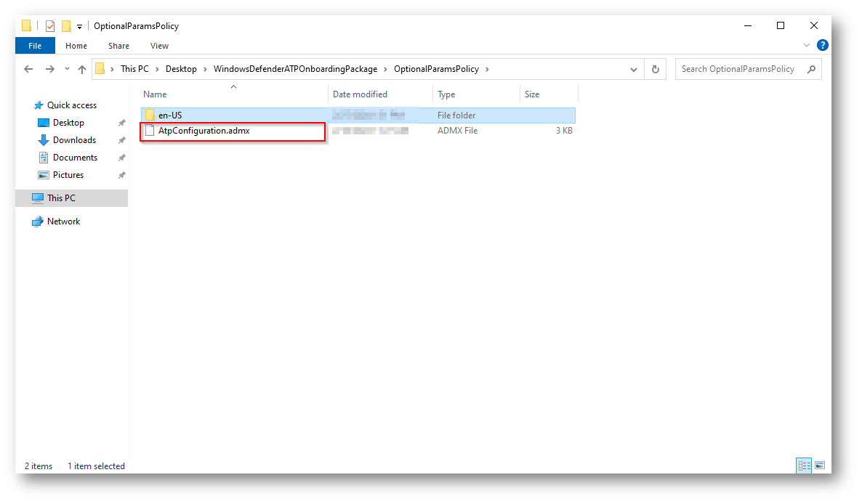862x504 pixels.
Task: Click the Properties quick access toolbar icon
Action: point(50,26)
